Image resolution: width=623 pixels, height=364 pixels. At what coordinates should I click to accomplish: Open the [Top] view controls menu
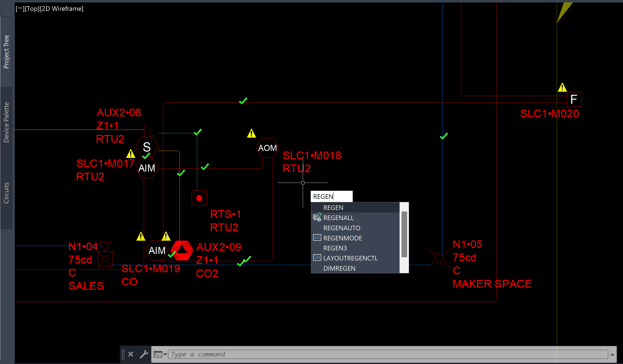[32, 9]
